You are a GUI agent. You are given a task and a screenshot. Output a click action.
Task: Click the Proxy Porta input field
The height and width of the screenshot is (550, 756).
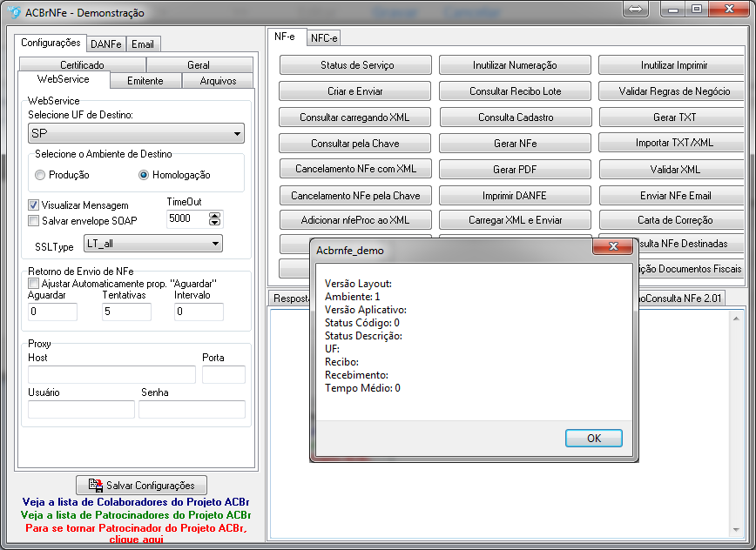(224, 374)
